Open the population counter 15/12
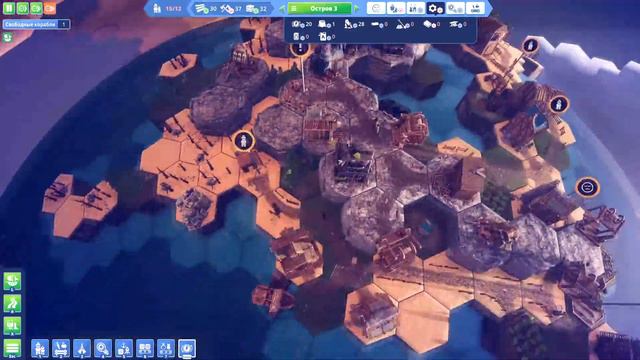640x360 pixels. pos(167,8)
